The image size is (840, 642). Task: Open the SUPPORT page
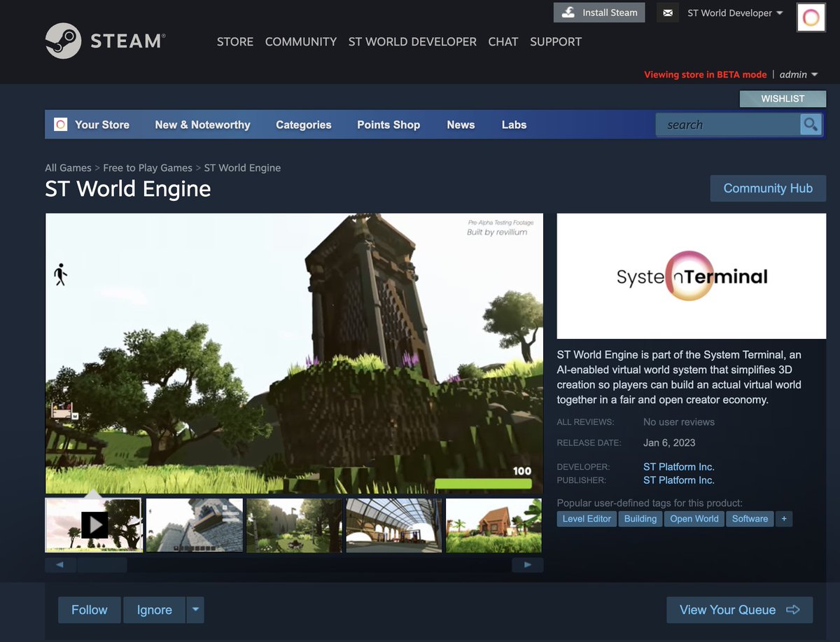coord(556,41)
